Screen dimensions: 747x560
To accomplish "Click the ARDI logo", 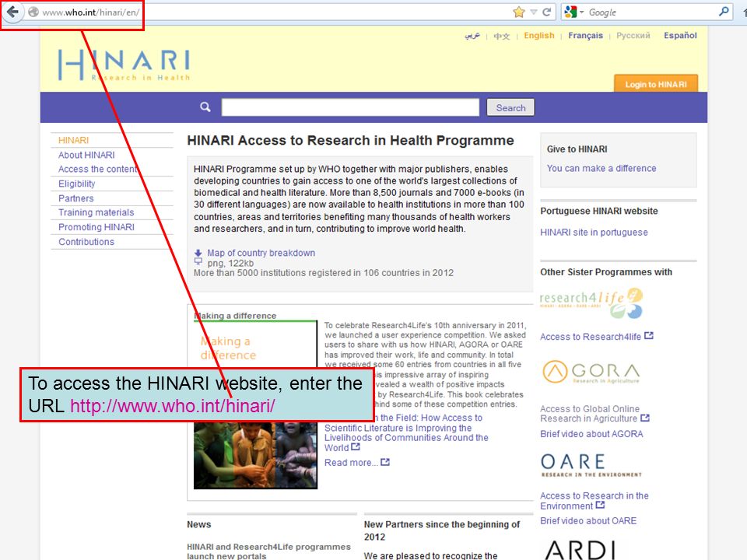I will point(580,550).
